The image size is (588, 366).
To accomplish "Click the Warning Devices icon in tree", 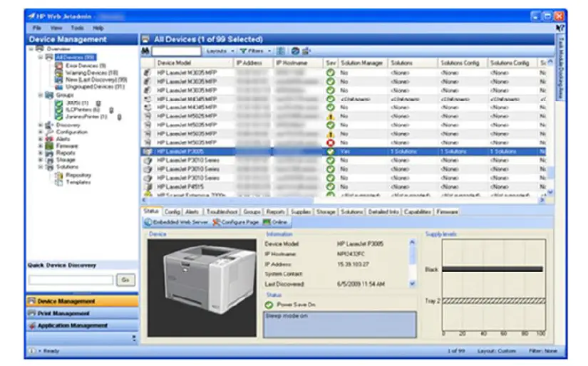I will coord(59,73).
